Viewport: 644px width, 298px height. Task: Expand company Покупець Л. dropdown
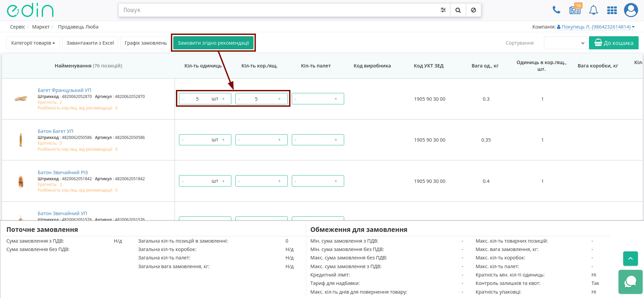596,27
